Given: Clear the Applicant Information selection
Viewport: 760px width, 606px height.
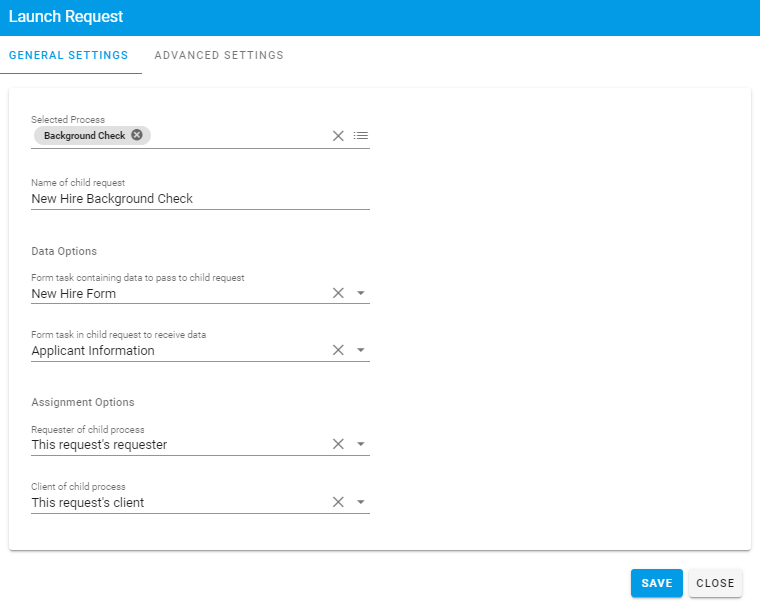Looking at the screenshot, I should (x=338, y=350).
